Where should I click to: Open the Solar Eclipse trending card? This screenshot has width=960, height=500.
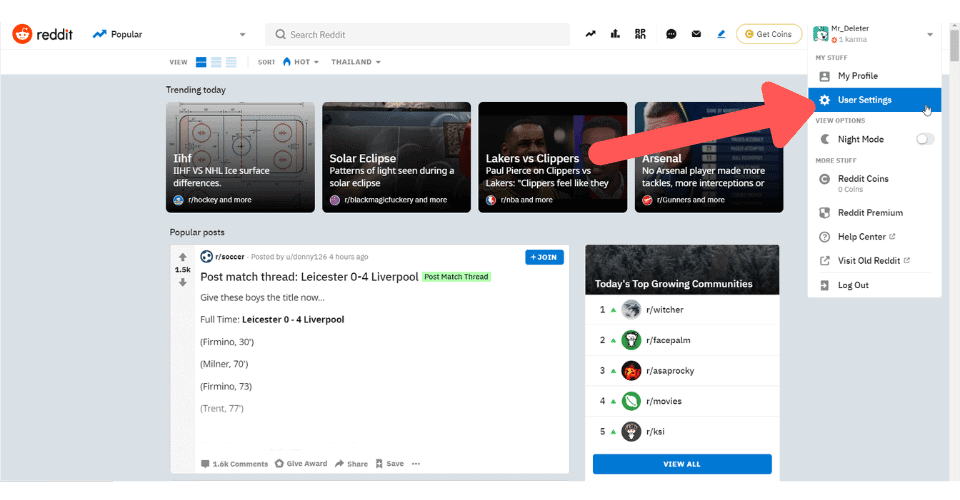tap(396, 157)
